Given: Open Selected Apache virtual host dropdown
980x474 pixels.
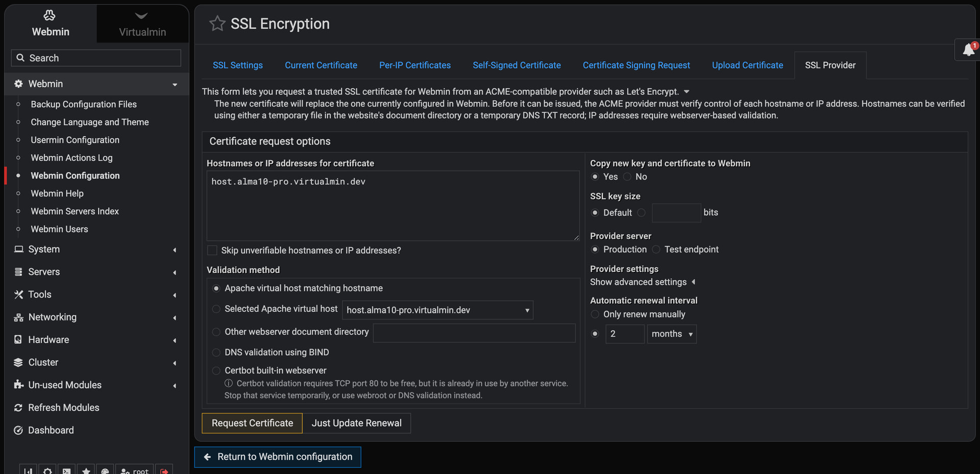Looking at the screenshot, I should pyautogui.click(x=437, y=310).
